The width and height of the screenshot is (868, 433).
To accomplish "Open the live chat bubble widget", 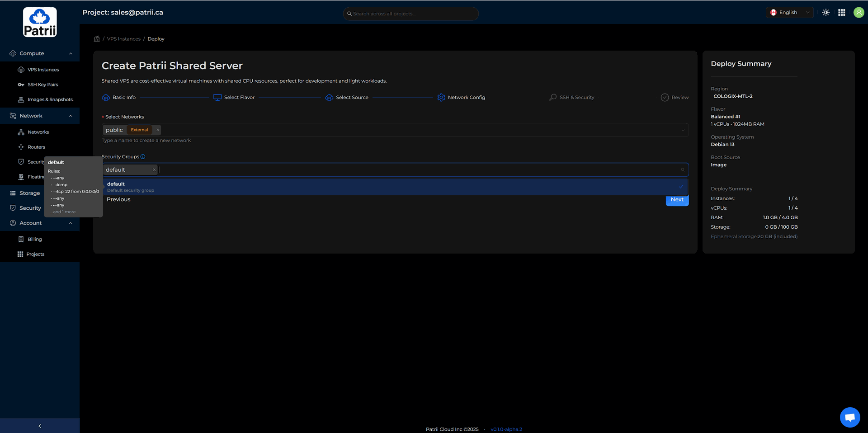I will [849, 417].
